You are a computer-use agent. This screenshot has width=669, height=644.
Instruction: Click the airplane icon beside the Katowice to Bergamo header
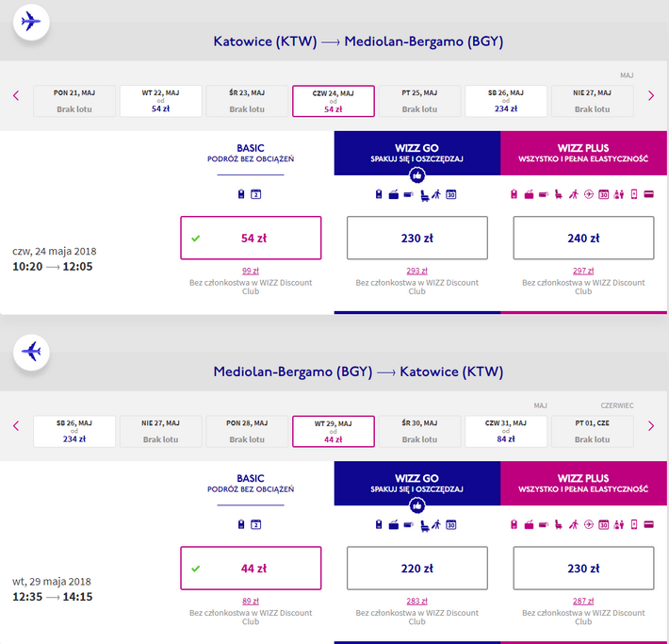point(32,21)
